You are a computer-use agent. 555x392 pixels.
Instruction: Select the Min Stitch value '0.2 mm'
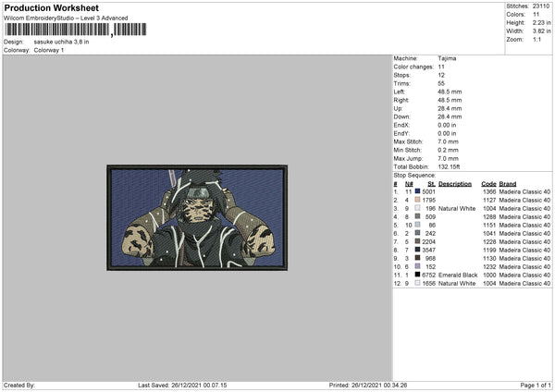(448, 150)
